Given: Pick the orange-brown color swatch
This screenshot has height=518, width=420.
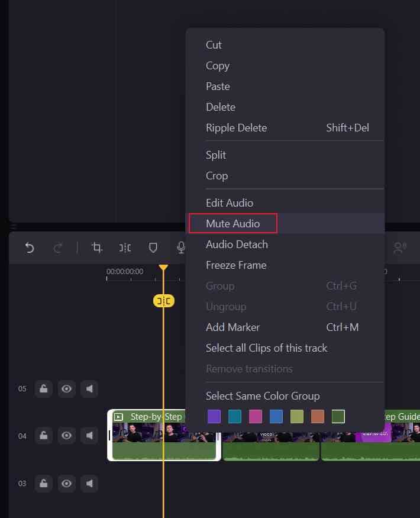Looking at the screenshot, I should coord(318,417).
